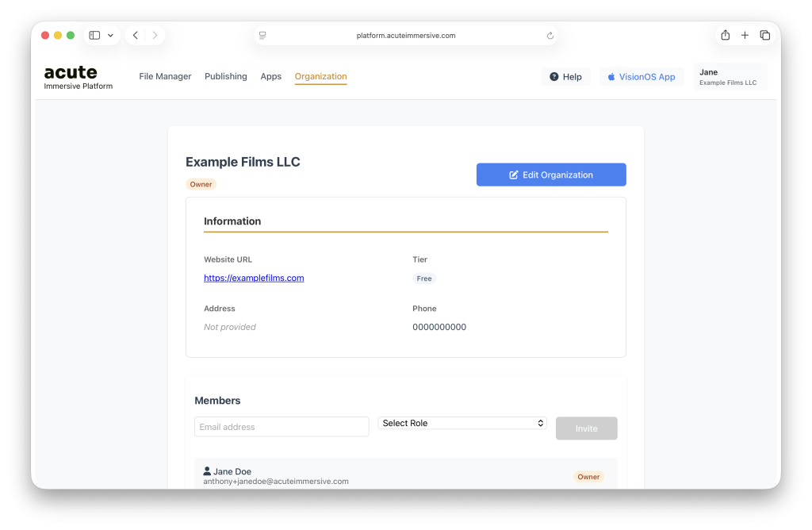
Task: Click the platform.acuteimmersive.com address bar
Action: (x=405, y=36)
